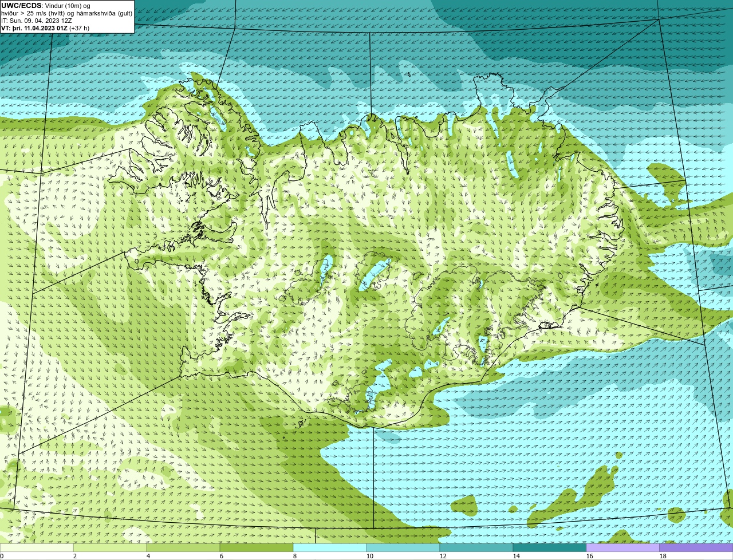This screenshot has height=560, width=733.
Task: Click the legend line mentioning 'hámarkshviða (gult)'
Action: point(66,13)
